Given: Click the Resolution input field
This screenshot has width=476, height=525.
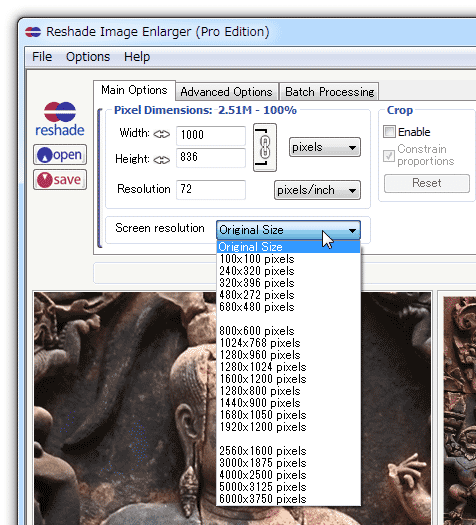Looking at the screenshot, I should (211, 190).
